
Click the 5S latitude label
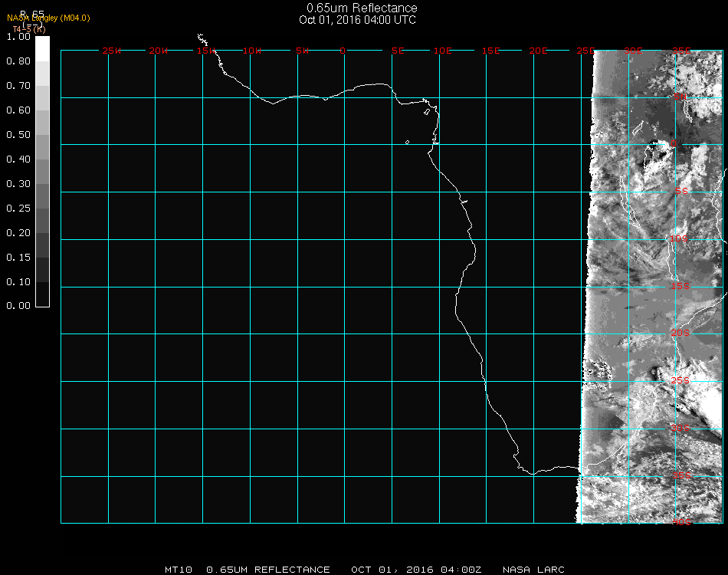coord(681,192)
